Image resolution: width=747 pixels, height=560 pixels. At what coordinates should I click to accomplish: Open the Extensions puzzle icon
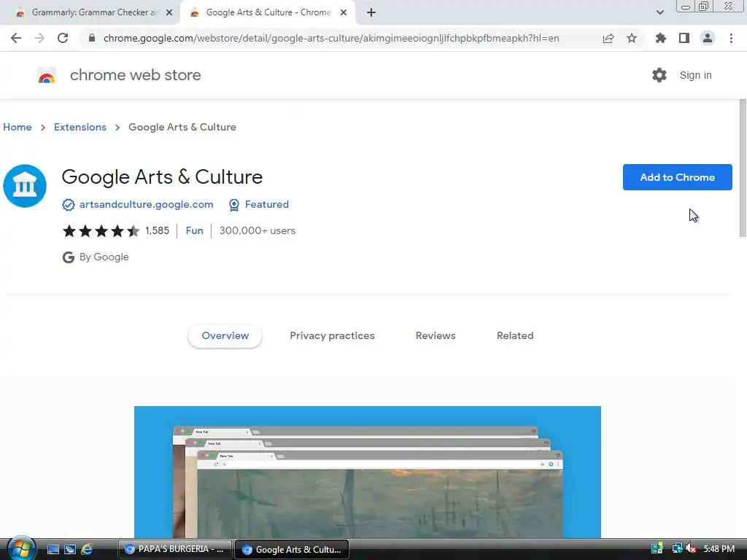coord(660,38)
